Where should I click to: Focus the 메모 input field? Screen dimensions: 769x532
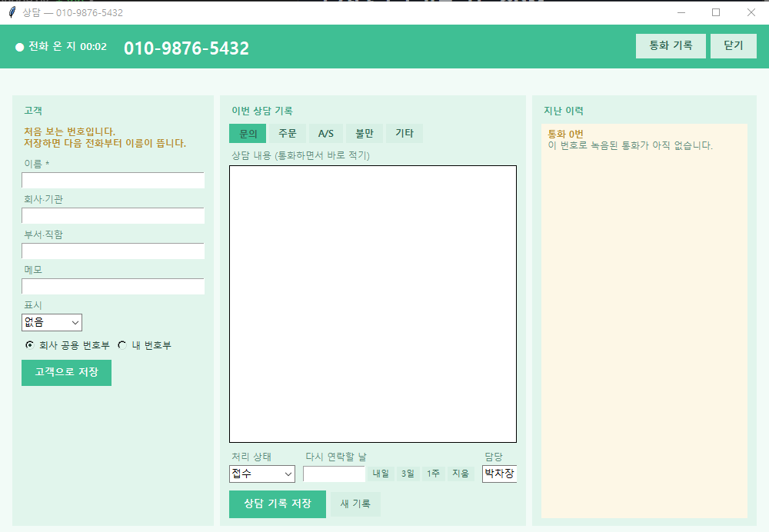click(113, 286)
